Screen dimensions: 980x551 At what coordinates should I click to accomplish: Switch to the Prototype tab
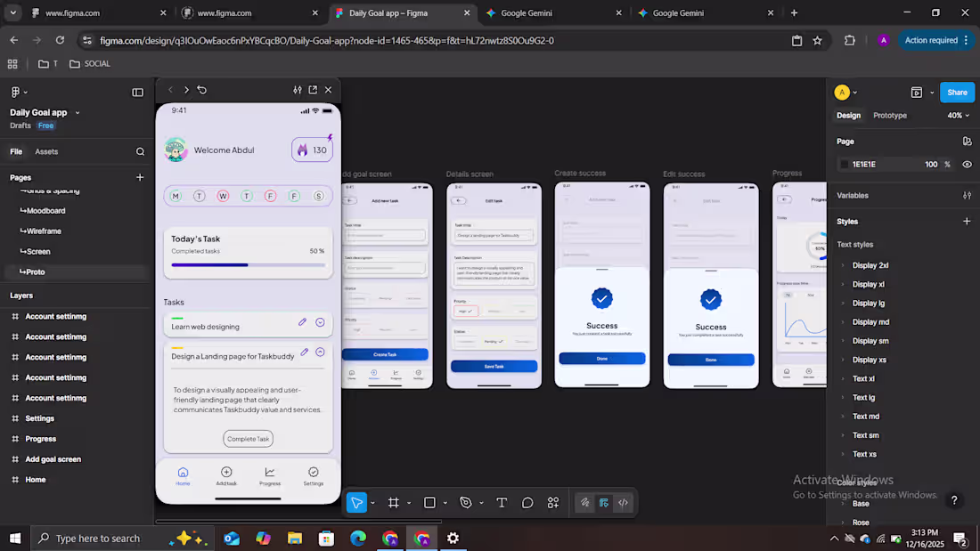click(889, 116)
